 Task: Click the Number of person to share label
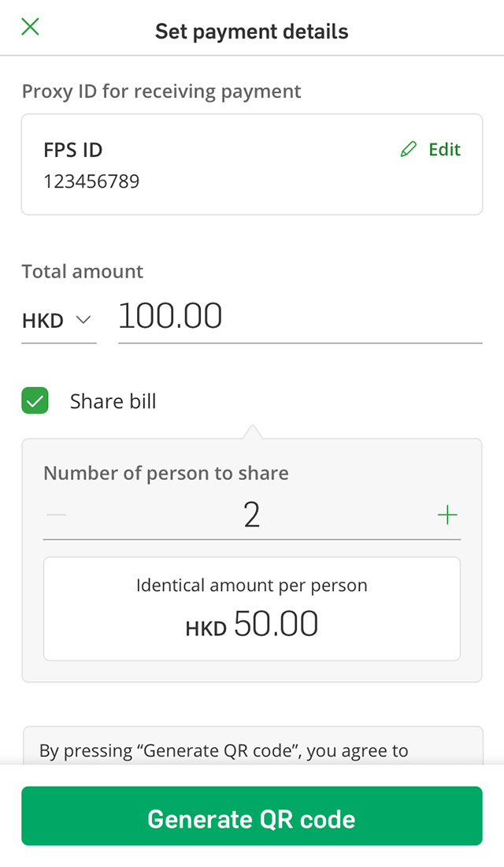pos(165,473)
